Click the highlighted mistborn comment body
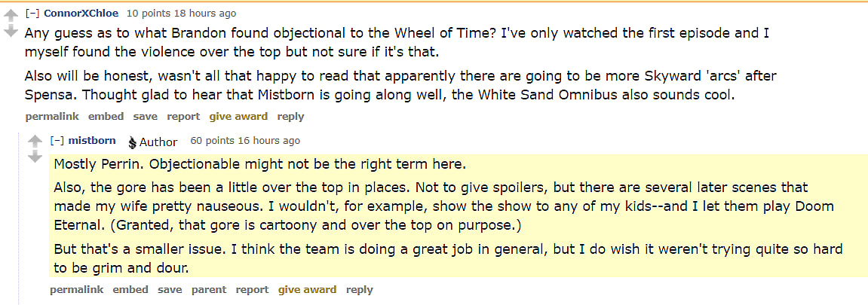 [x=452, y=216]
